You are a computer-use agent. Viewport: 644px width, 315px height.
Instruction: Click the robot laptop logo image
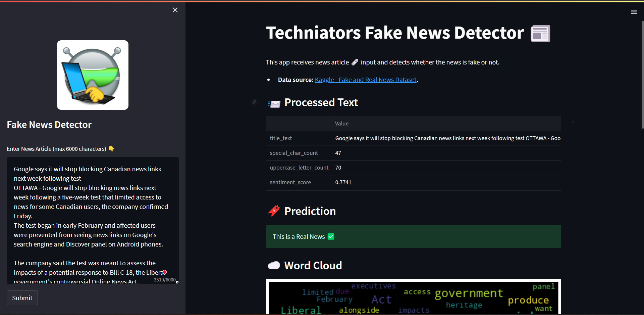[93, 75]
